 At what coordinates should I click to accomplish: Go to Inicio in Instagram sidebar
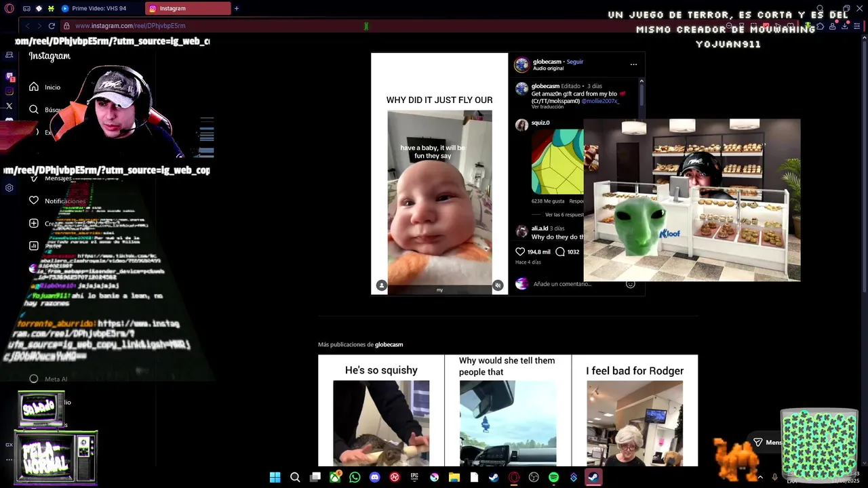[x=45, y=87]
